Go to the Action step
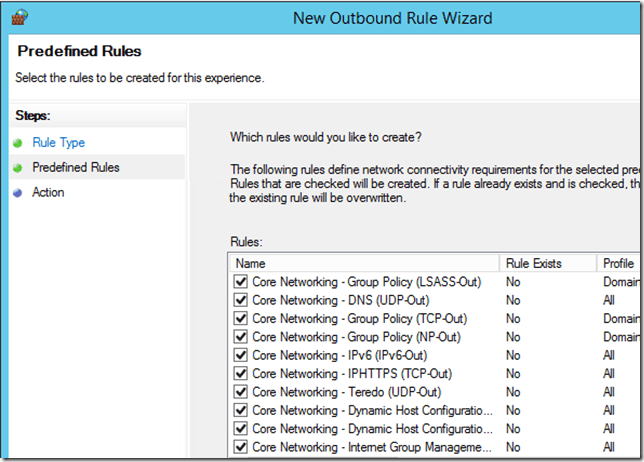The width and height of the screenshot is (644, 462). pos(48,193)
